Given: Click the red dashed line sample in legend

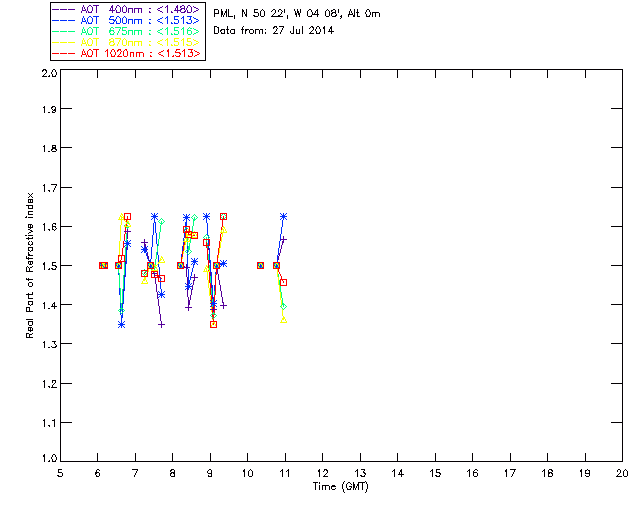Looking at the screenshot, I should coord(64,53).
